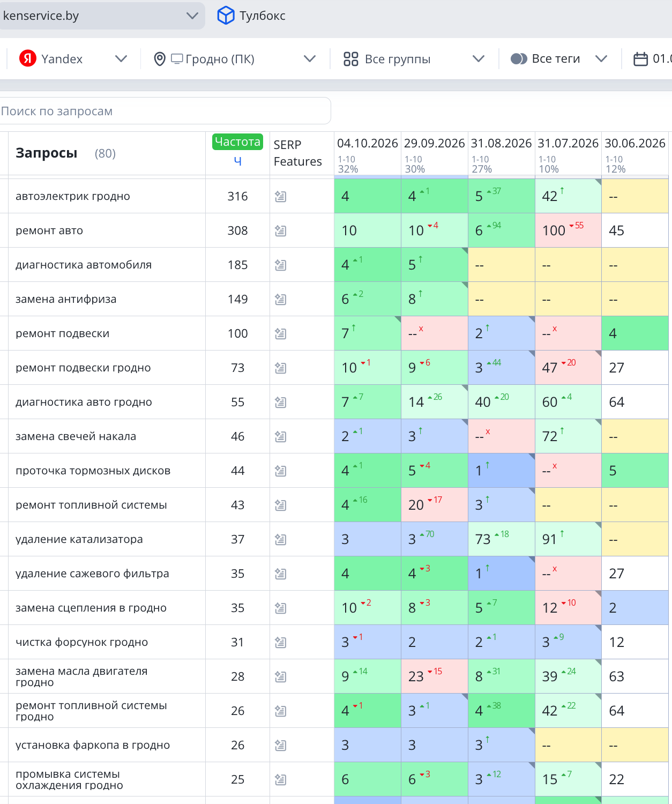The height and width of the screenshot is (804, 672).
Task: Toggle the Все теги switch
Action: point(519,59)
